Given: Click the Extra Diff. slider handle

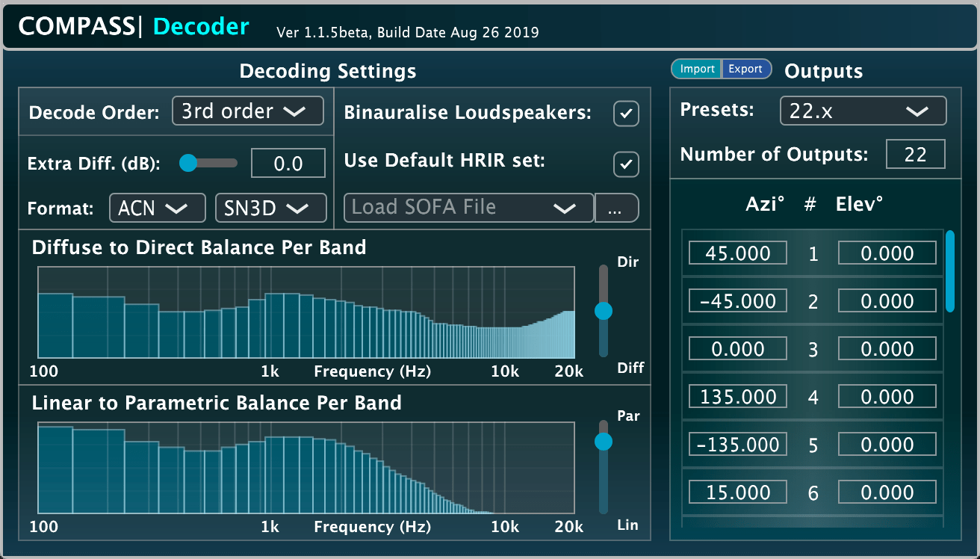Looking at the screenshot, I should pyautogui.click(x=188, y=163).
